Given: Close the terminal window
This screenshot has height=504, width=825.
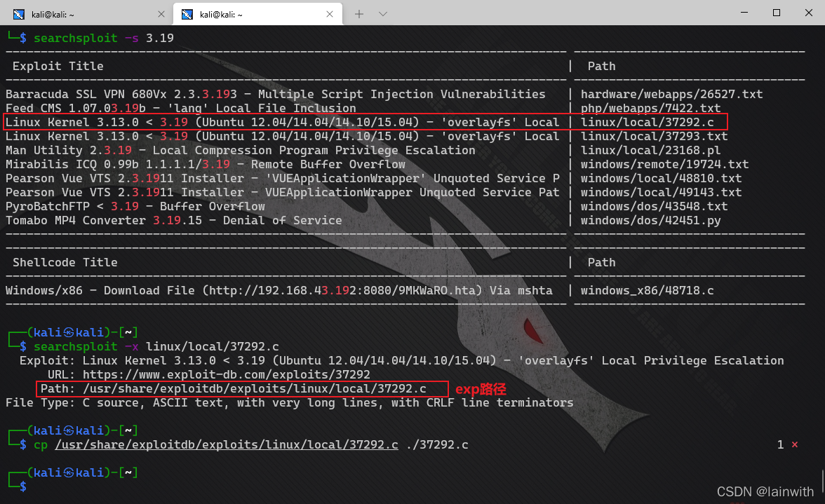Looking at the screenshot, I should (809, 12).
